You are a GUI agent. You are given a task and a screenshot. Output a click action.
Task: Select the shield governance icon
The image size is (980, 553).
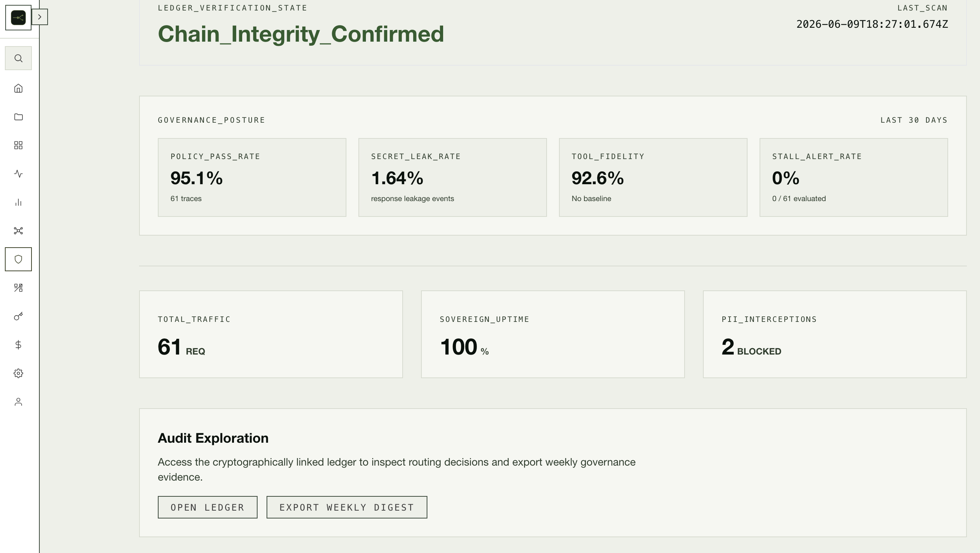18,259
